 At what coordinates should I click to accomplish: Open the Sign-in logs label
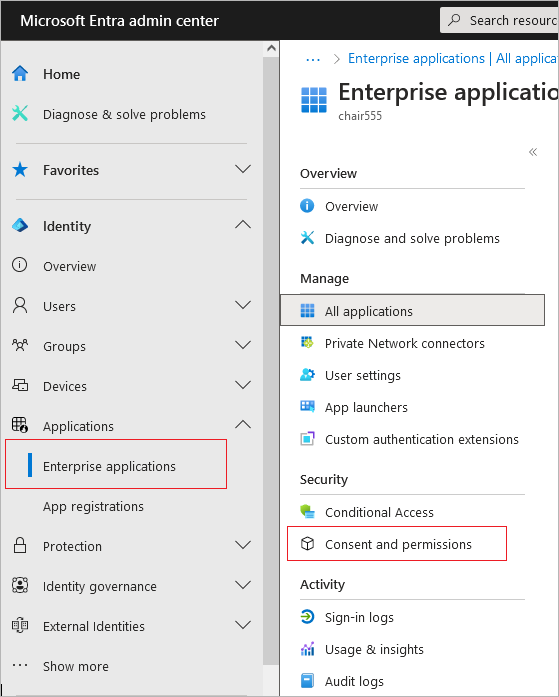(x=359, y=617)
